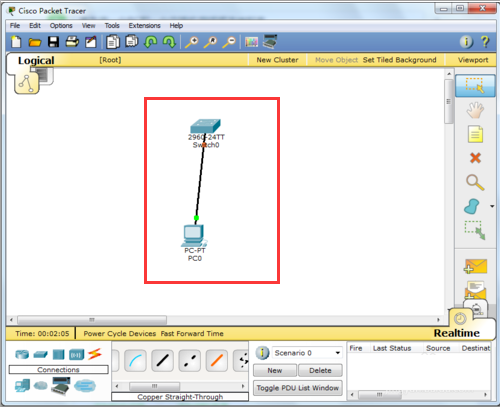Image resolution: width=500 pixels, height=407 pixels.
Task: Pick the Move Layout hand tool
Action: (475, 110)
